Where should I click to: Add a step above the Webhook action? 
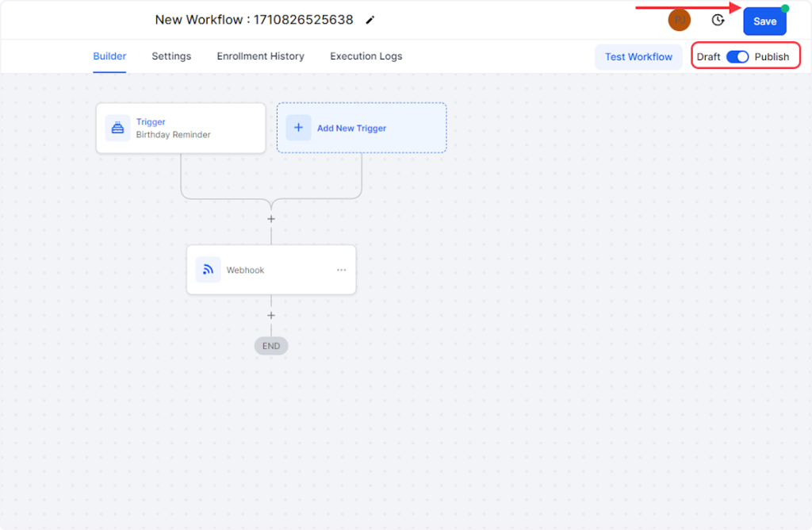point(271,219)
